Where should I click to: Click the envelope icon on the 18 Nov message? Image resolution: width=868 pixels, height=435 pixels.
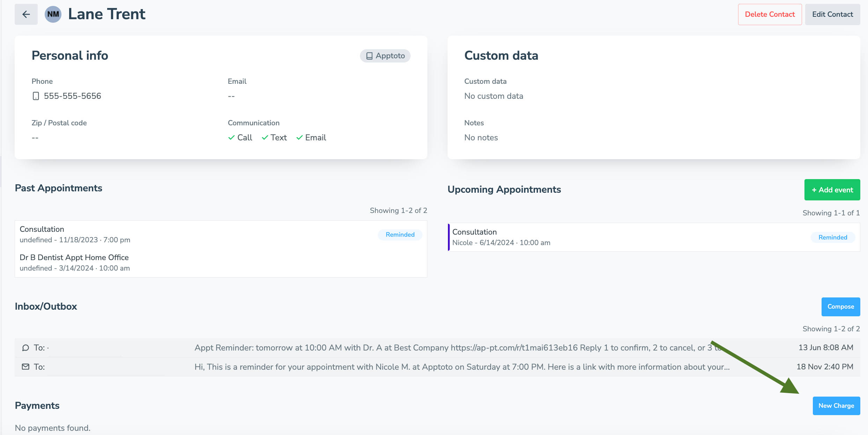pos(25,367)
